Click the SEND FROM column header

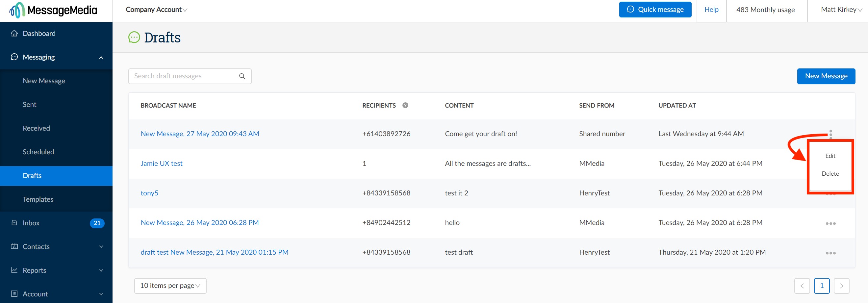pos(597,106)
